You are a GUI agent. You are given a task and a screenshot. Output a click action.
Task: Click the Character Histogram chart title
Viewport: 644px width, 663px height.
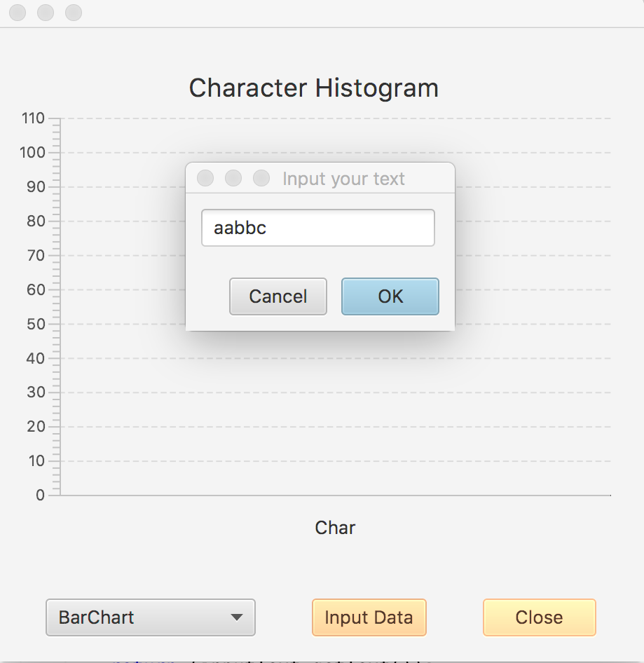(x=313, y=88)
